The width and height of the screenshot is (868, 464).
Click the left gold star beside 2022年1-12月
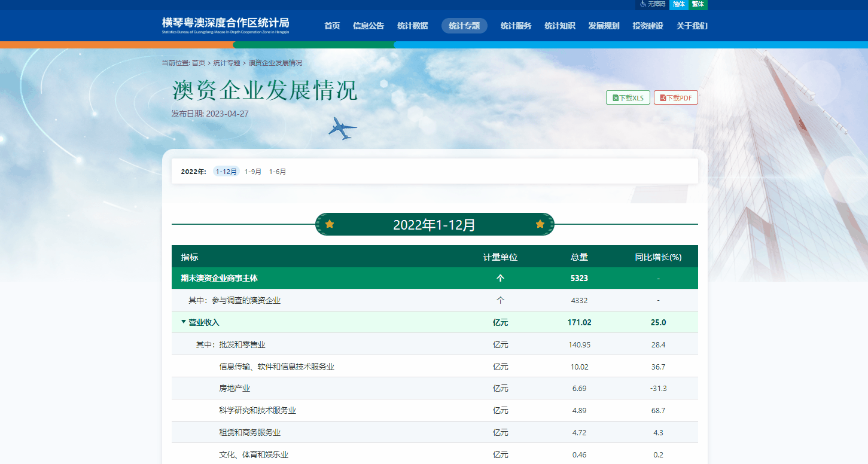pyautogui.click(x=330, y=224)
